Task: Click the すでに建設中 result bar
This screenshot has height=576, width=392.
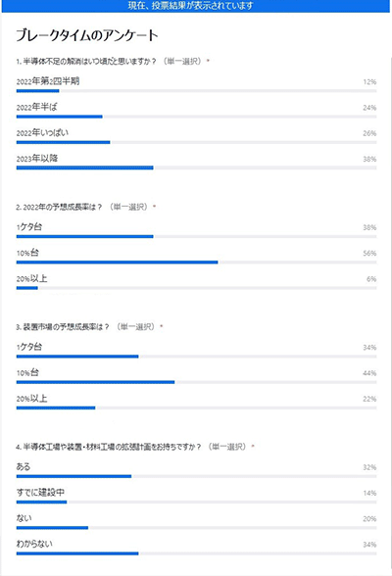Action: 196,502
